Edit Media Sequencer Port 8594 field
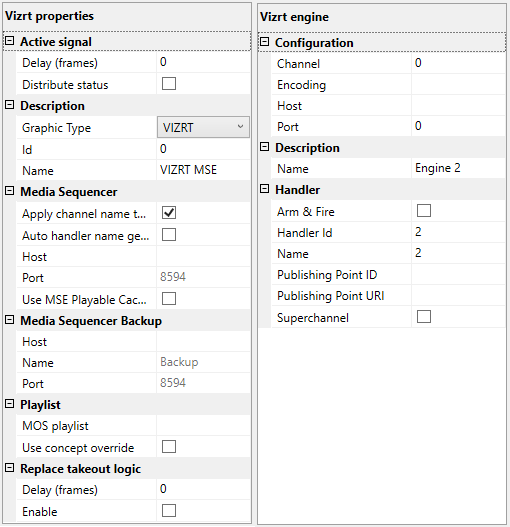 coord(203,277)
